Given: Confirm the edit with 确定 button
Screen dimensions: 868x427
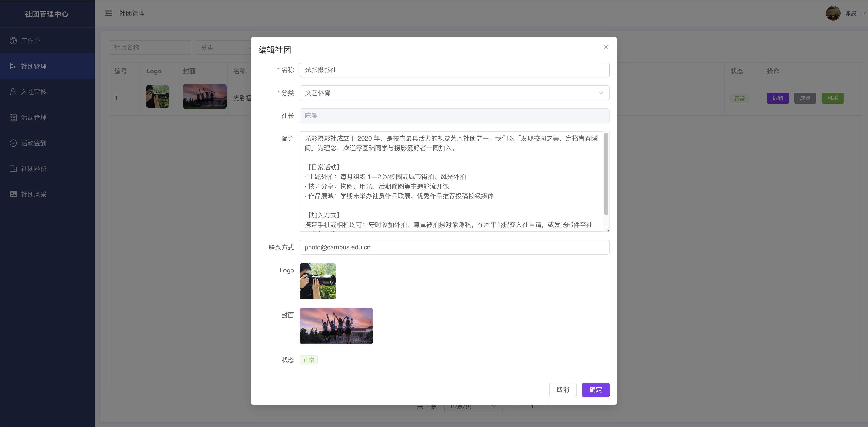Looking at the screenshot, I should coord(595,390).
